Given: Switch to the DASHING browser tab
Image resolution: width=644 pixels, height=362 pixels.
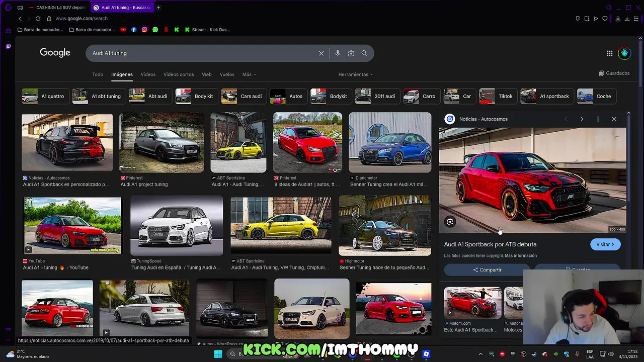Looking at the screenshot, I should pyautogui.click(x=57, y=8).
